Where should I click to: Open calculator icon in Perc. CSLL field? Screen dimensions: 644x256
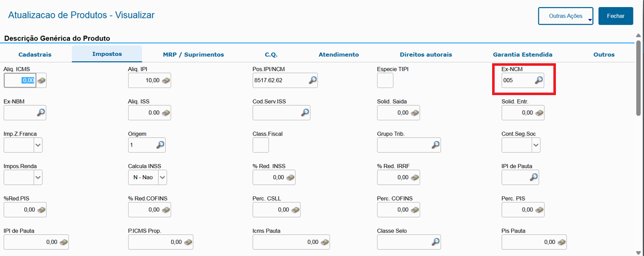coord(295,209)
